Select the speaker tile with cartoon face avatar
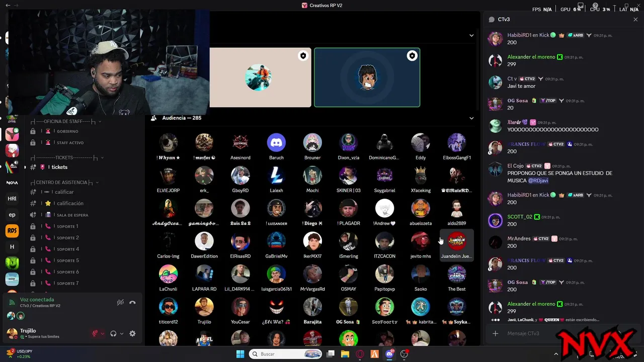644x362 pixels. pos(367,77)
